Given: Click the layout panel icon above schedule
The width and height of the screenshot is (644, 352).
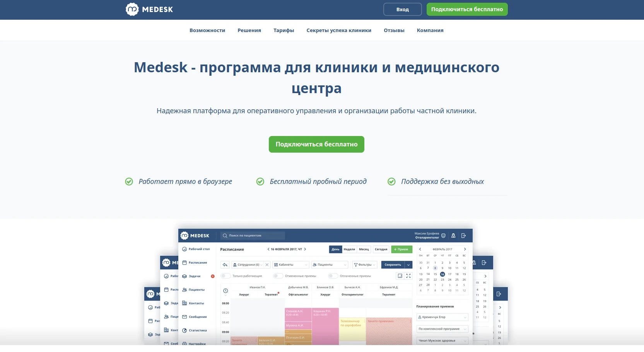Looking at the screenshot, I should [400, 276].
